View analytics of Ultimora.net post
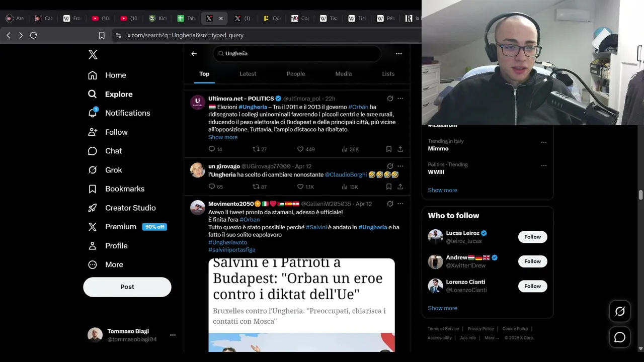This screenshot has height=362, width=644. pyautogui.click(x=350, y=149)
